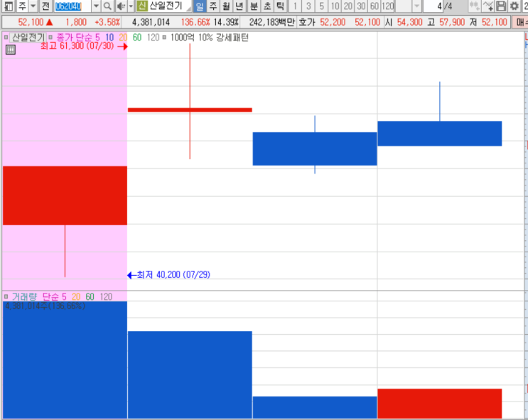Open the custom interval dropdown arrow
The height and width of the screenshot is (420, 528).
(417, 6)
